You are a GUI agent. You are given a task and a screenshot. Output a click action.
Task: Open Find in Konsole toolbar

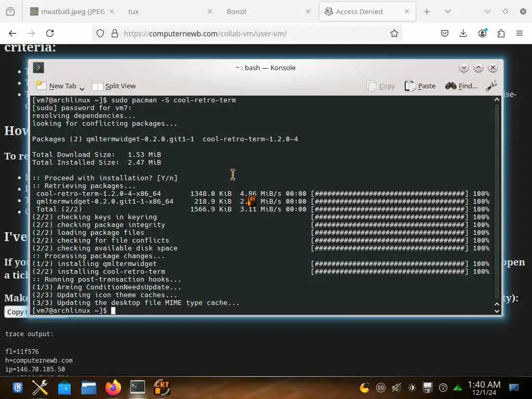[x=461, y=86]
